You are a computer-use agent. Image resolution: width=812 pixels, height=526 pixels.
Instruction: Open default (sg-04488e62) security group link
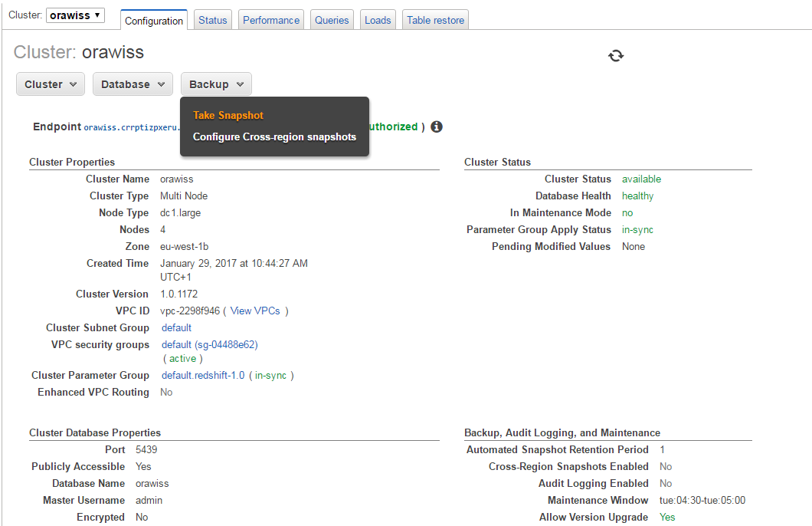click(210, 344)
